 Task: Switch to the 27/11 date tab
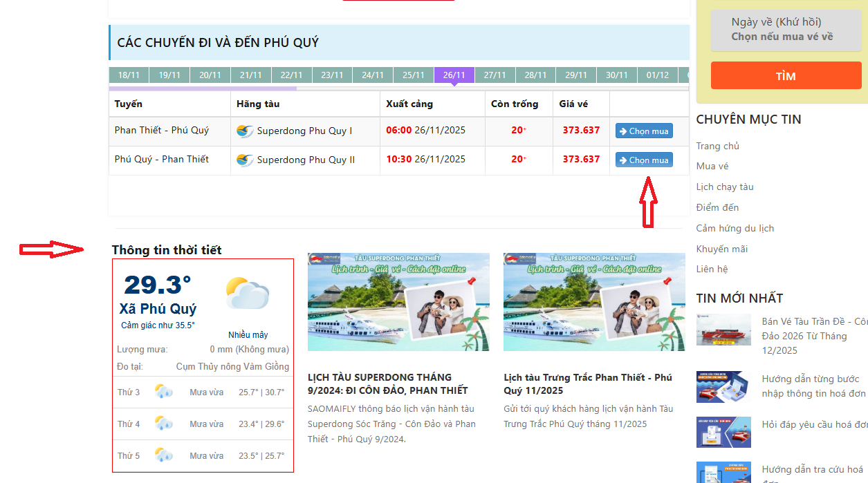click(495, 75)
